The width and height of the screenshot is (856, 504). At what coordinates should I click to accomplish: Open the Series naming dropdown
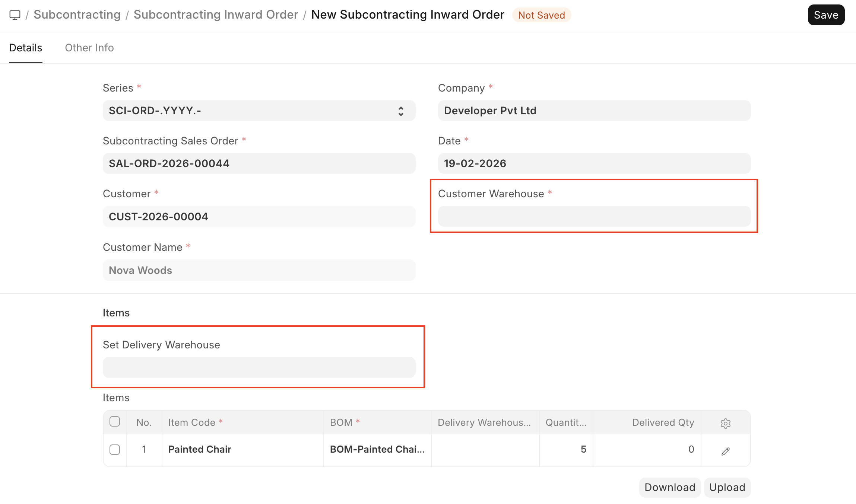(259, 111)
